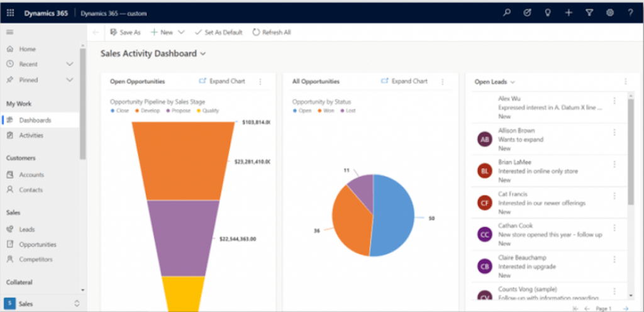
Task: Click Set As Default in toolbar
Action: (218, 32)
